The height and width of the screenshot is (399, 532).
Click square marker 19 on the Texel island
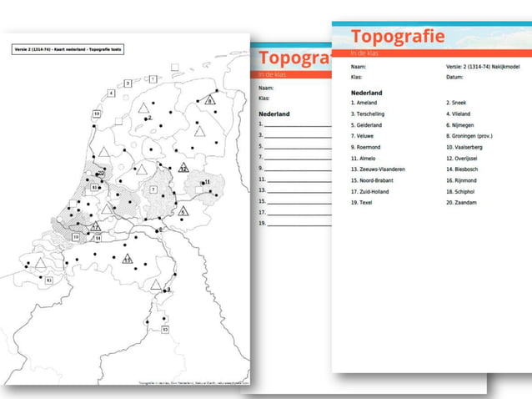coord(97,114)
